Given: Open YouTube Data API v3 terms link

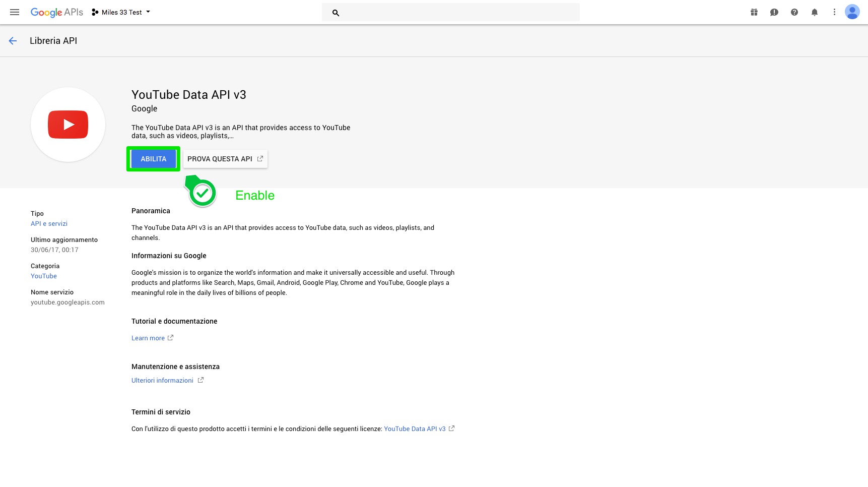Looking at the screenshot, I should (x=415, y=429).
